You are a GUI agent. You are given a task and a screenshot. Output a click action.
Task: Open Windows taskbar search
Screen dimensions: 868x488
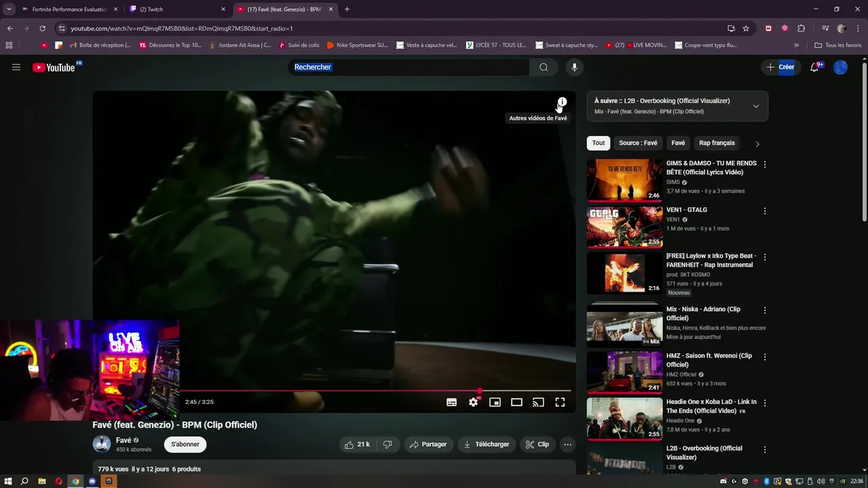click(x=24, y=481)
